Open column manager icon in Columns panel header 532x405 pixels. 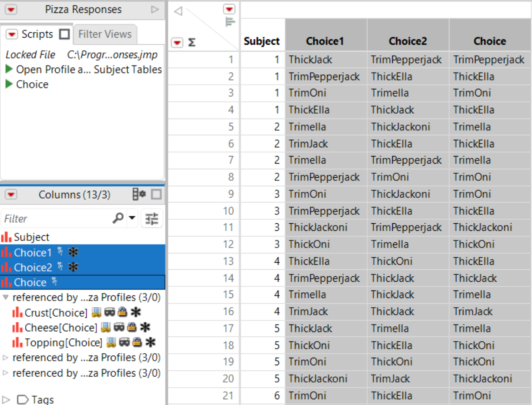(x=138, y=195)
